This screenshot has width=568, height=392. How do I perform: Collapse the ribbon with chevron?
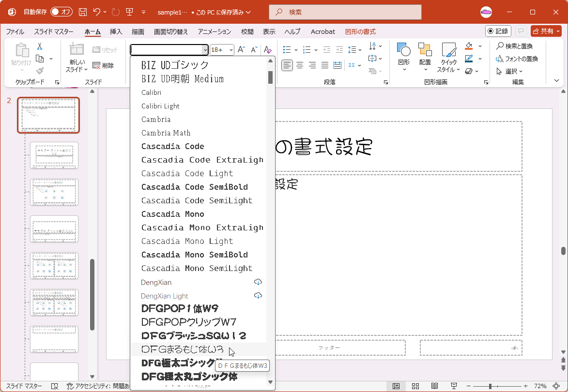557,81
